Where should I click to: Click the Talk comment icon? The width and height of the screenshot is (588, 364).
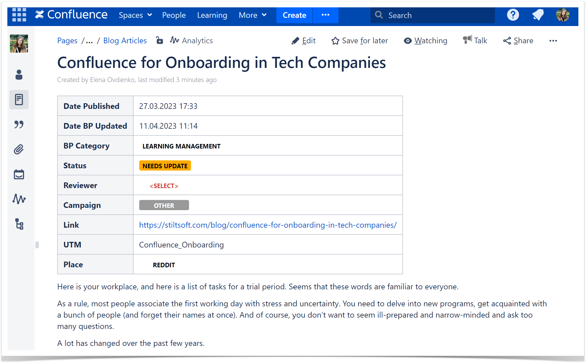[x=467, y=40]
